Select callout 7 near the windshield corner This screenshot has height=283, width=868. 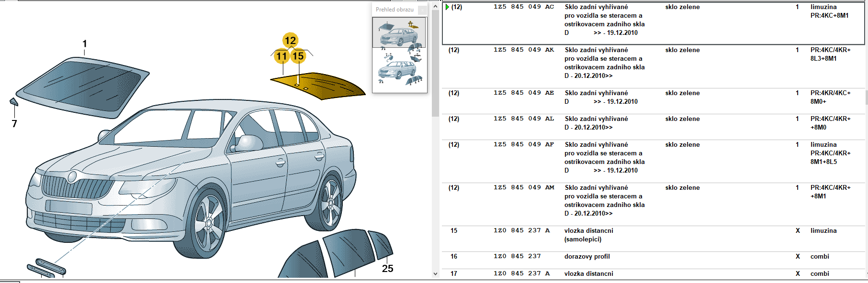pos(14,124)
